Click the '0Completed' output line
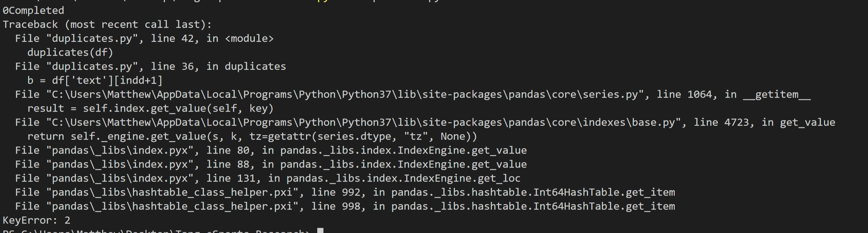This screenshot has width=868, height=233. [33, 10]
